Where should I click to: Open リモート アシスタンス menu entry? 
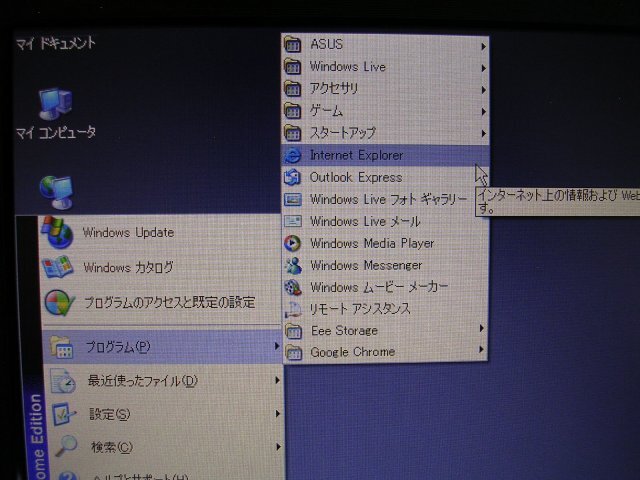click(385, 309)
